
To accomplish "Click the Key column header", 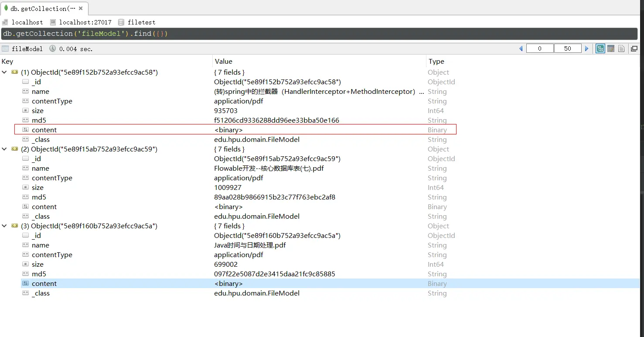I will coord(7,62).
